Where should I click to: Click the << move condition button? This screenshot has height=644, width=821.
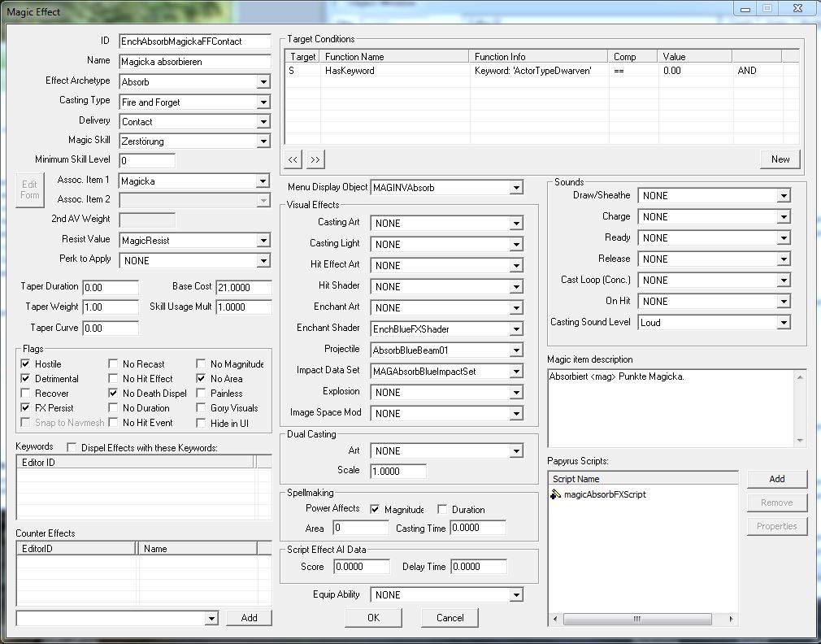tap(293, 159)
